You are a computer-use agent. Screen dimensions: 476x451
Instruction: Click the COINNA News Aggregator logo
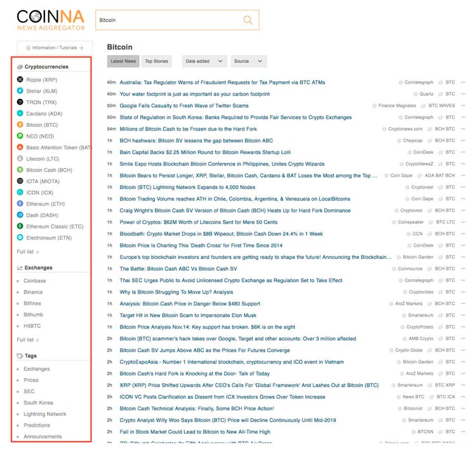pos(51,20)
